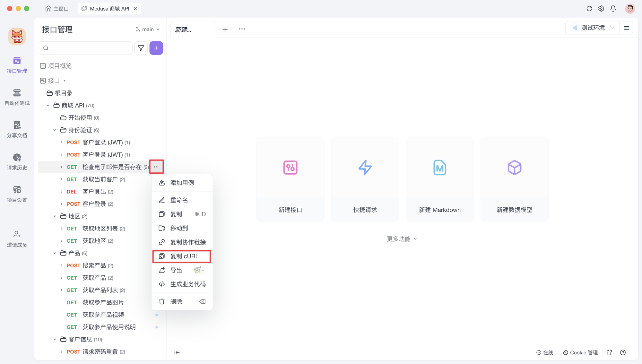Open help question mark icon
Screen dimensions: 642x364
(623, 352)
